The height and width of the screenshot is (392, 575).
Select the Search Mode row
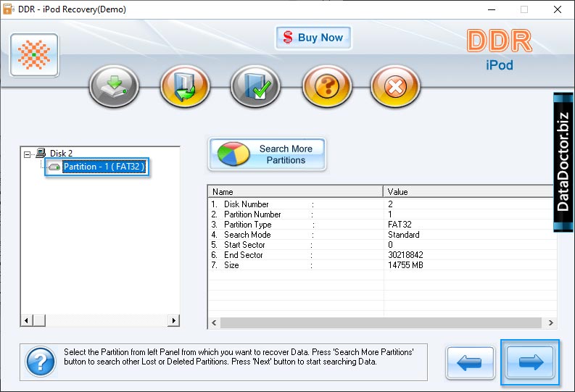[x=382, y=235]
